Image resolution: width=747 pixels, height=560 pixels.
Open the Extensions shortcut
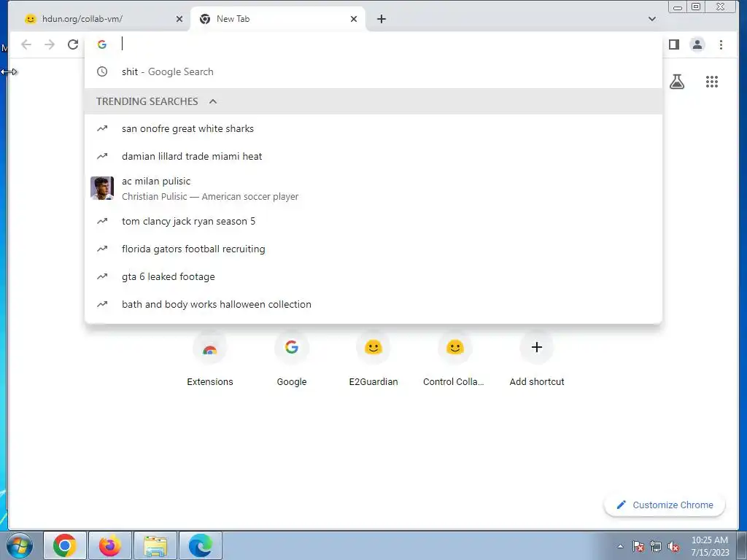pyautogui.click(x=210, y=360)
